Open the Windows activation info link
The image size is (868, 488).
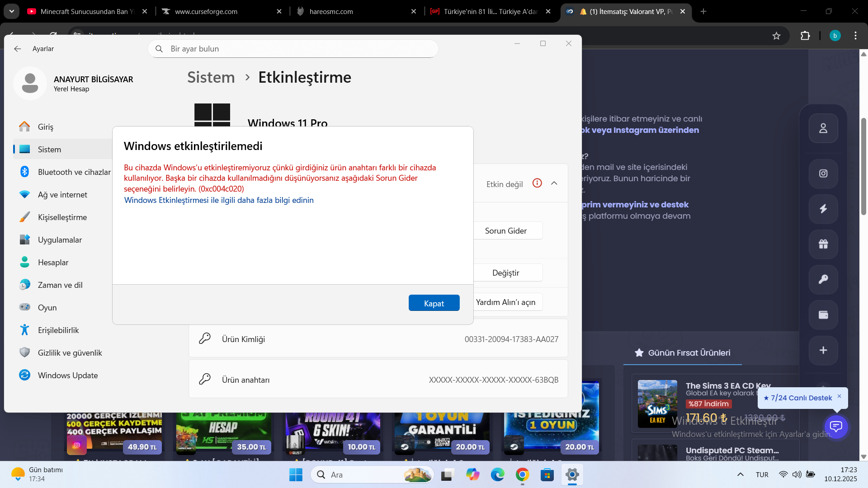pos(219,200)
